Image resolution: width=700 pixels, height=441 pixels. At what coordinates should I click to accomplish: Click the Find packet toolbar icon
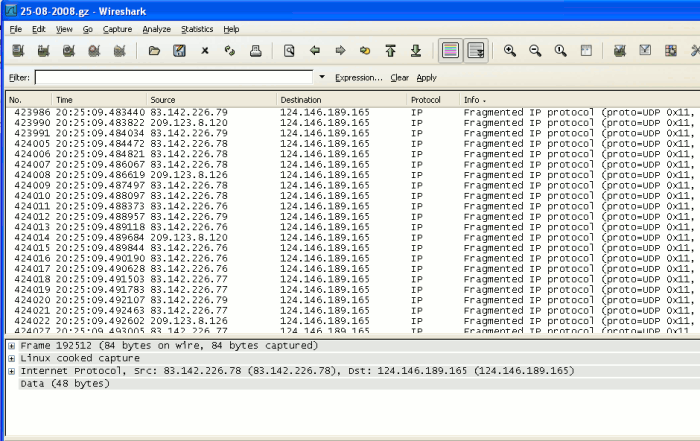289,50
